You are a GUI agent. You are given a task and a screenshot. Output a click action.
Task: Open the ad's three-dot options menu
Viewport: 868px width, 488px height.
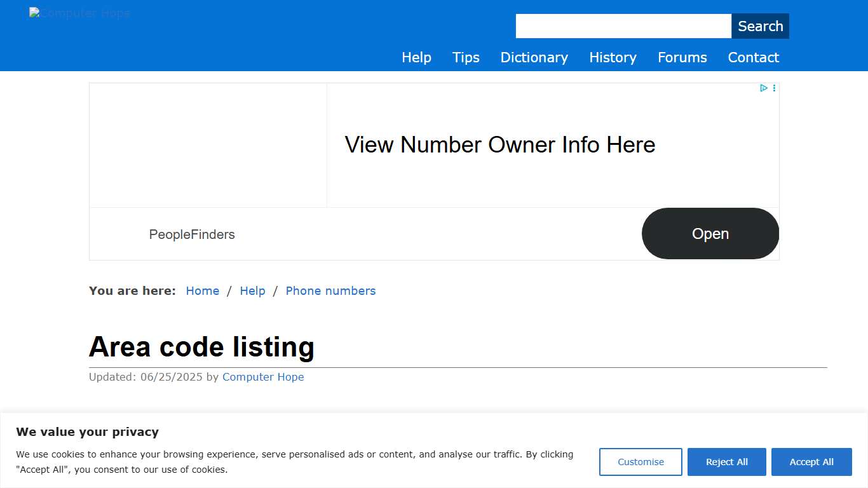click(774, 88)
